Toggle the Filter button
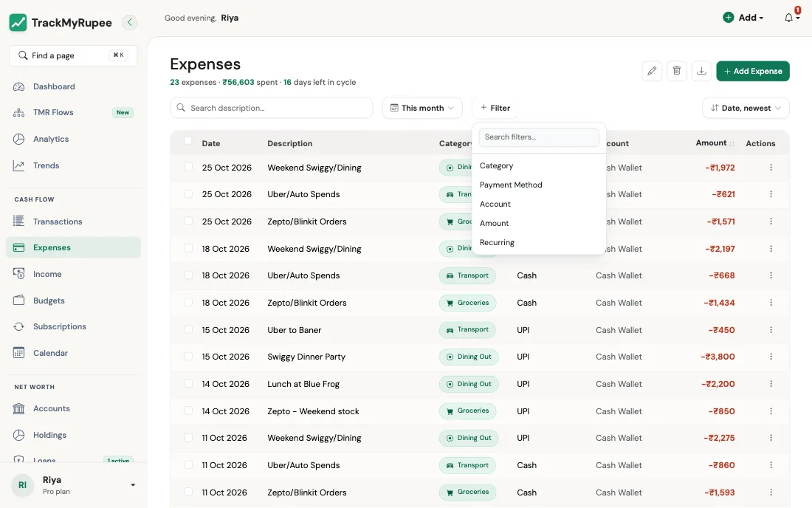The image size is (812, 508). pos(495,108)
